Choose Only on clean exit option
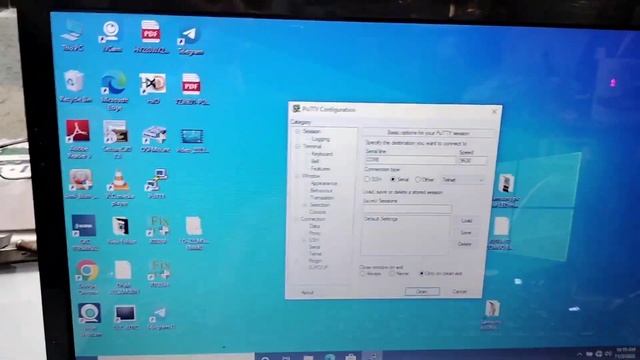 click(x=422, y=273)
